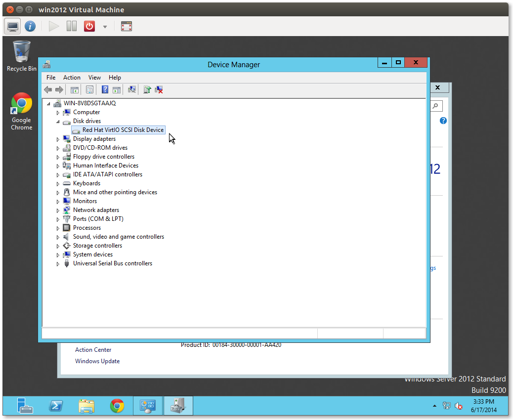
Task: Click the Device Manager taskbar button
Action: 178,406
